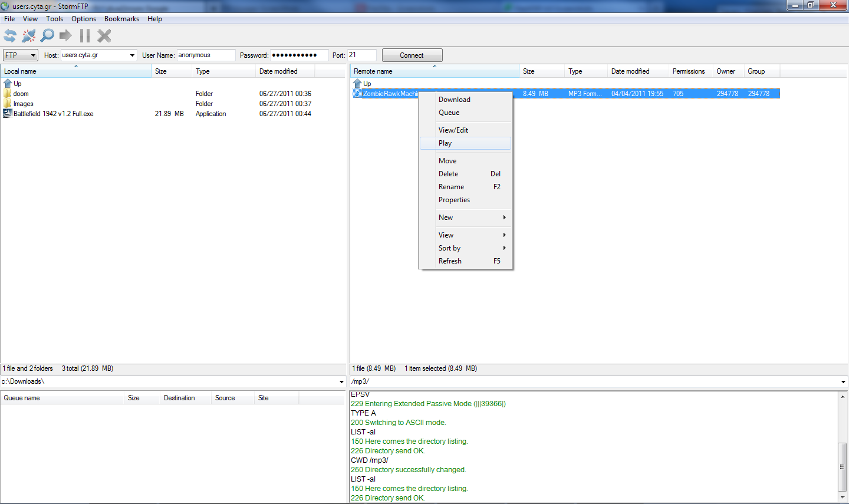Select Rename in the context menu
849x504 pixels.
point(452,186)
